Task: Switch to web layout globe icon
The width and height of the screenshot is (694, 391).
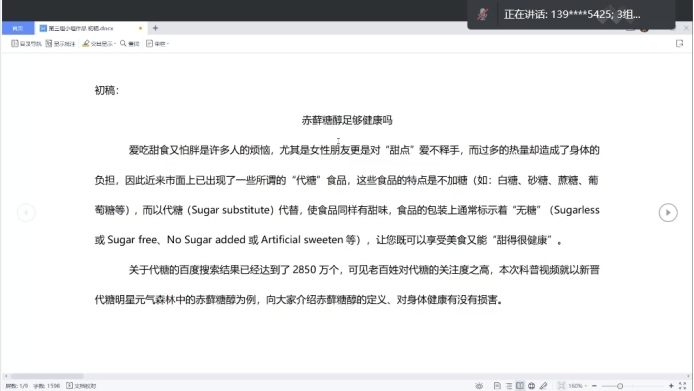Action: click(532, 386)
